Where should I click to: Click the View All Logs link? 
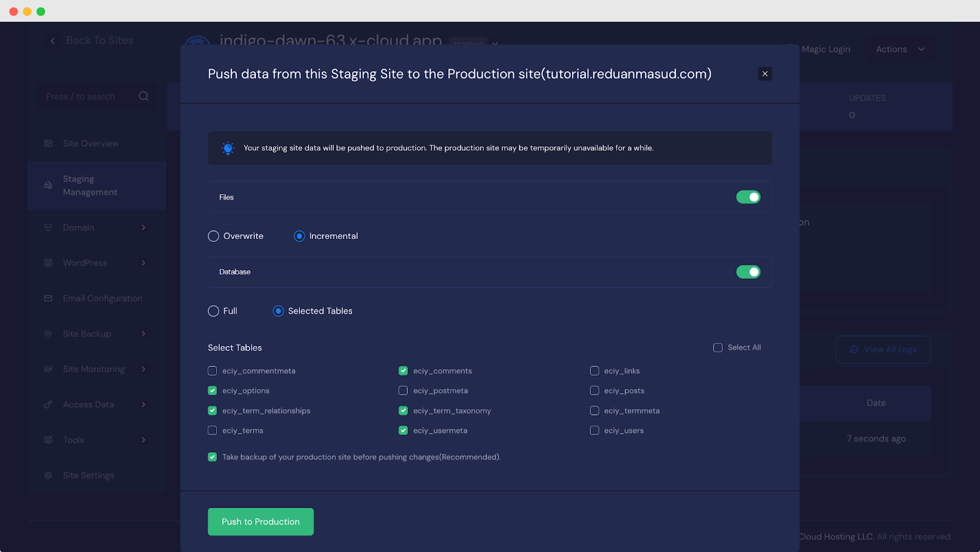tap(883, 349)
